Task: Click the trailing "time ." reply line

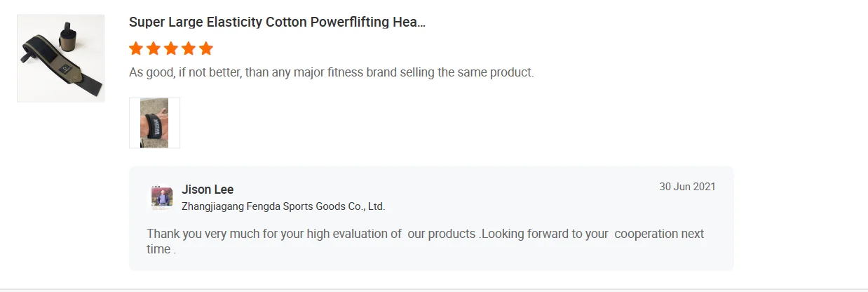Action: pos(161,249)
